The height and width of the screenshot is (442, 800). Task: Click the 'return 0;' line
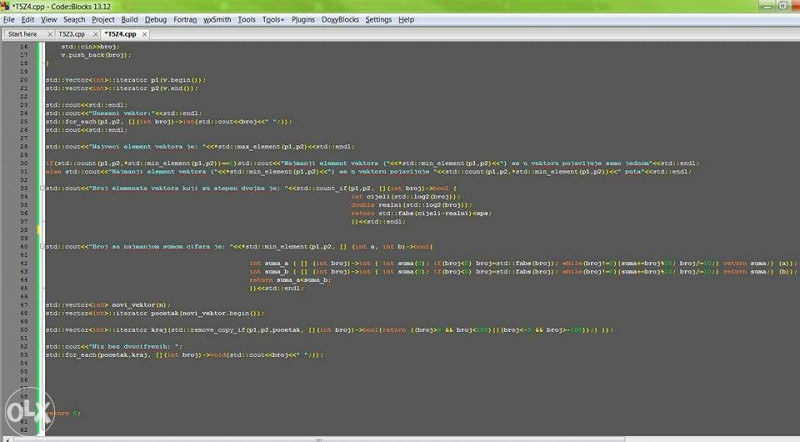click(63, 413)
